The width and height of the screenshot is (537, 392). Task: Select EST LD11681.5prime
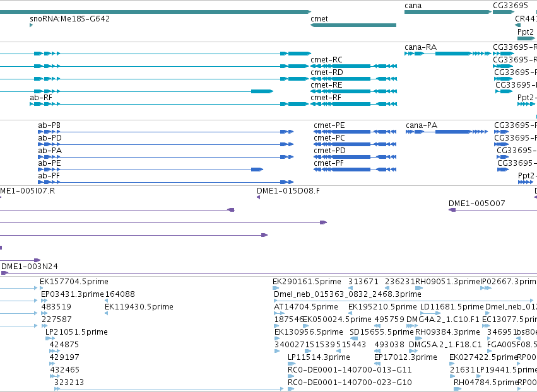(452, 307)
